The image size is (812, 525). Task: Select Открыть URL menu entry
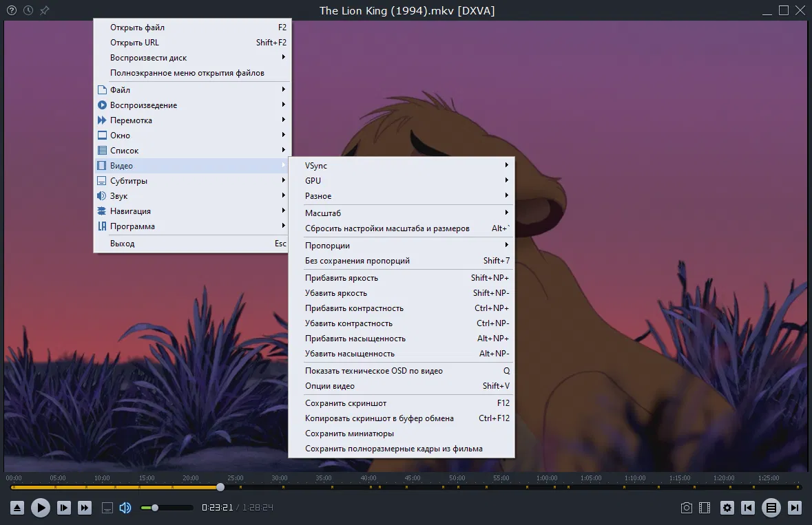(192, 43)
